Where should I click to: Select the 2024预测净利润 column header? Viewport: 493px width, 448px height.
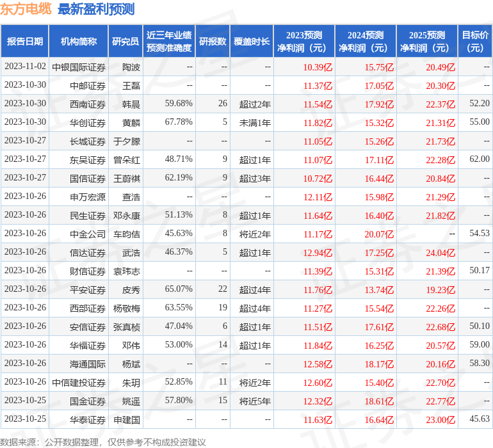(x=366, y=41)
